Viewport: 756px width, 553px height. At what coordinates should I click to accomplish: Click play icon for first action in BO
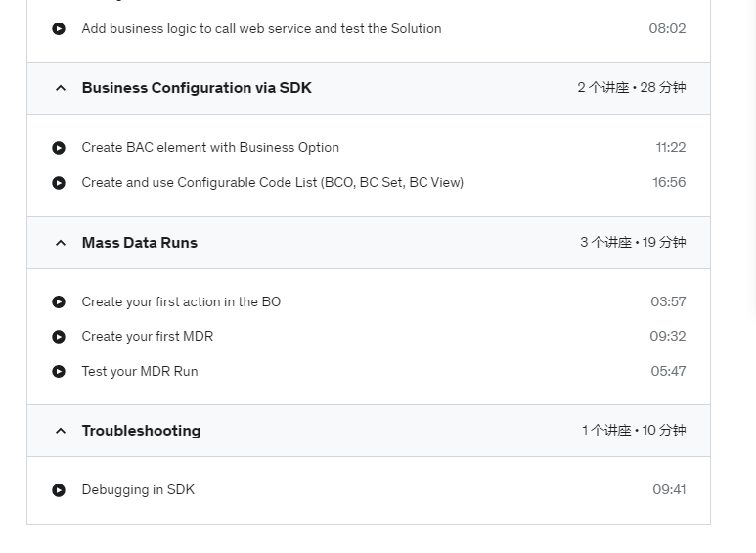click(59, 302)
